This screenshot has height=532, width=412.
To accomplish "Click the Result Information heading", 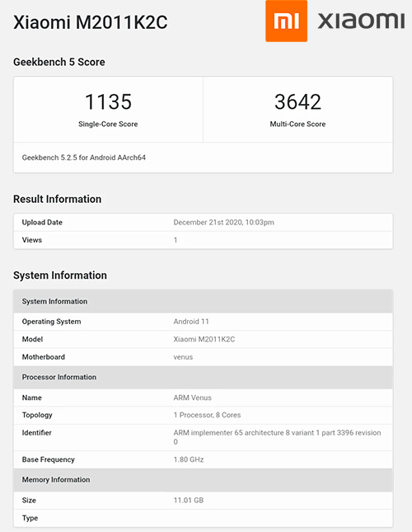I will (57, 199).
